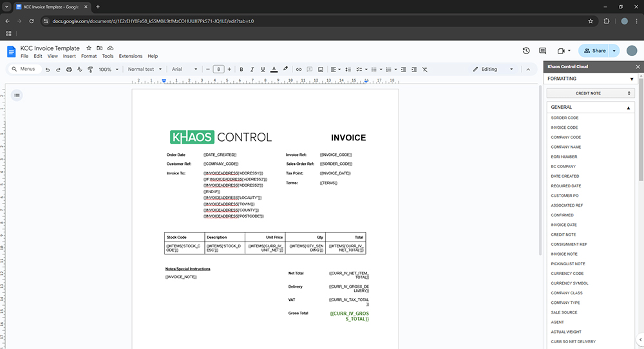Open the numbered list dropdown
The height and width of the screenshot is (349, 644).
click(x=392, y=70)
